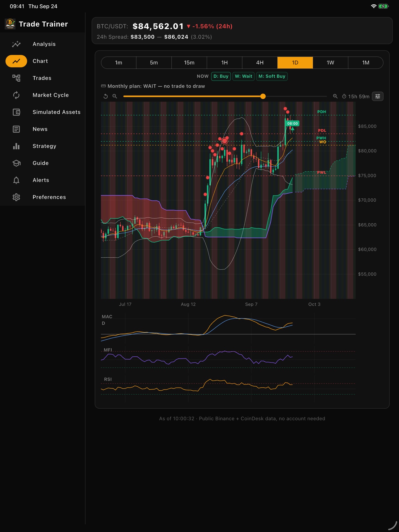399x532 pixels.
Task: Click the BTC price $84,562.01
Action: click(158, 26)
